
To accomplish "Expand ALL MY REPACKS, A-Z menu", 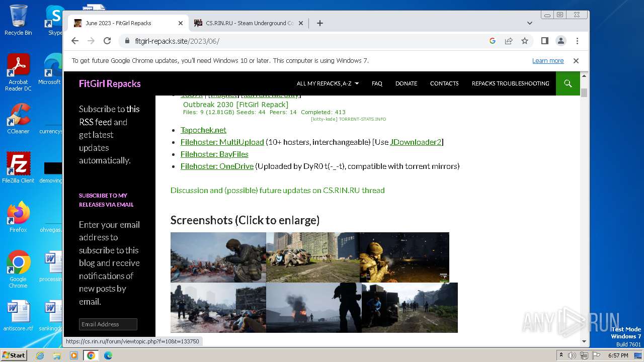I will [x=328, y=83].
